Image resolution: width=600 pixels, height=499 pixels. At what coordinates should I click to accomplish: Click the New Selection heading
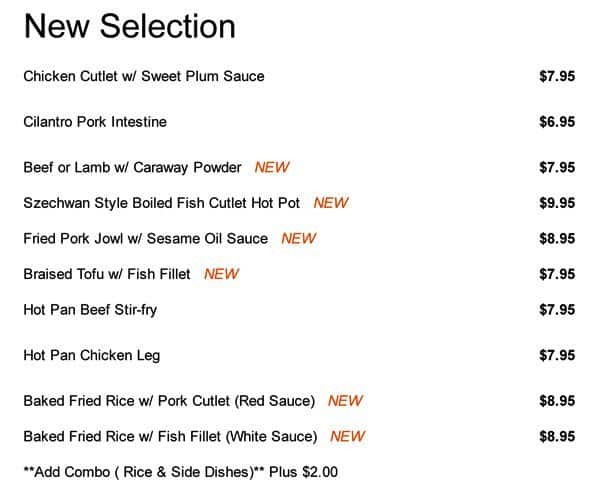tap(129, 26)
